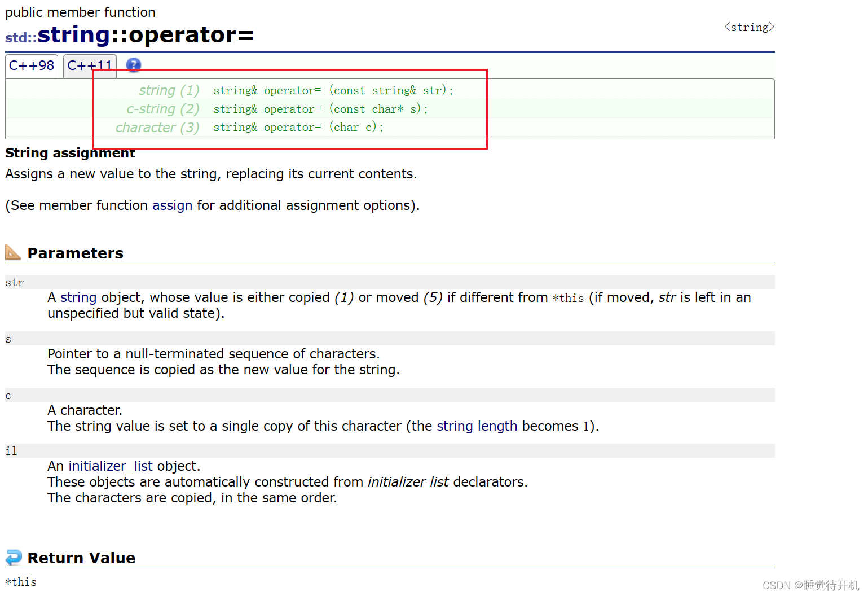This screenshot has width=868, height=596.
Task: Click the 'str' parameter name
Action: (15, 283)
